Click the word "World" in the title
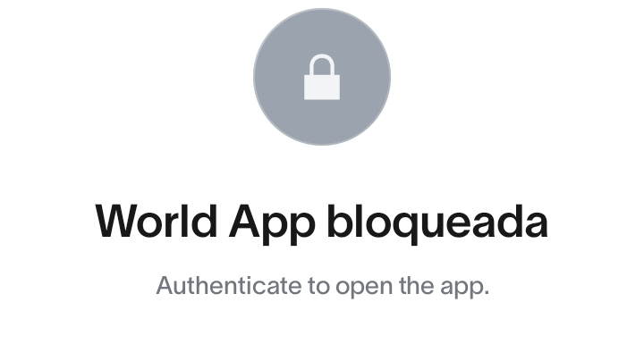Viewport: 644px width, 361px height. [x=156, y=221]
